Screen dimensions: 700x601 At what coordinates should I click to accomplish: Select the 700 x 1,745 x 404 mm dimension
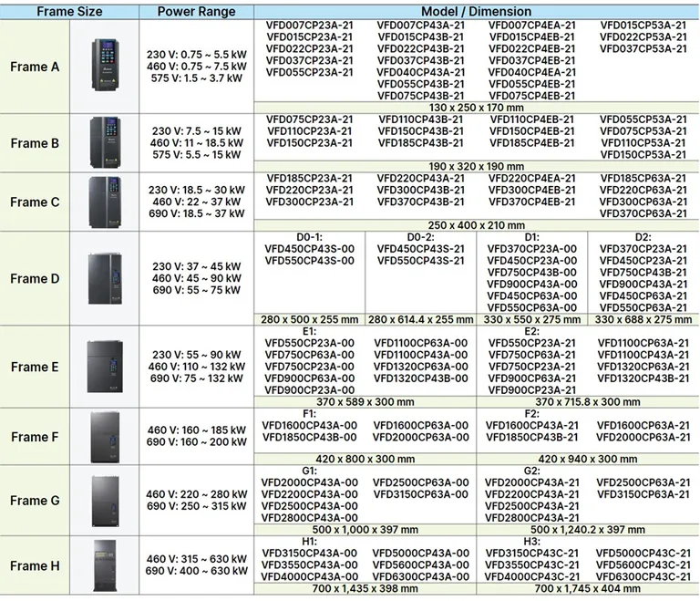click(589, 590)
